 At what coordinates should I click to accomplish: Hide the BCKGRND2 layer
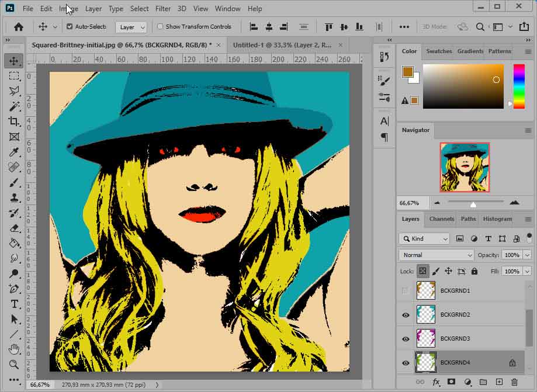pos(406,315)
